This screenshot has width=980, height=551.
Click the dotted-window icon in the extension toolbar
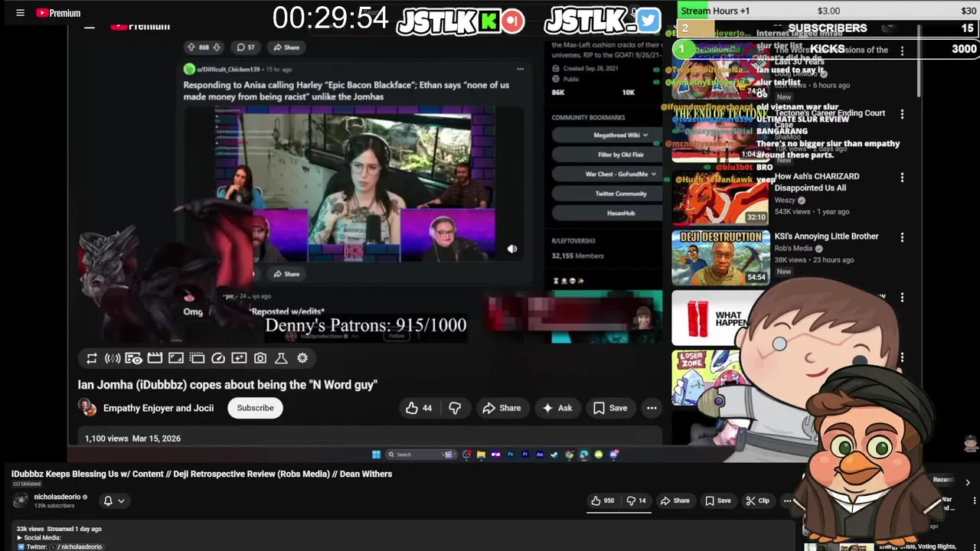(197, 358)
